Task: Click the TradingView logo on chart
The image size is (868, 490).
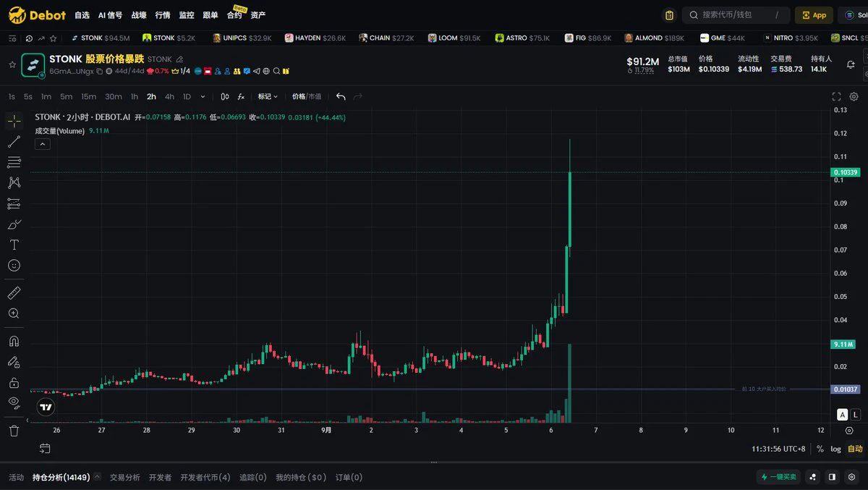Action: 46,407
